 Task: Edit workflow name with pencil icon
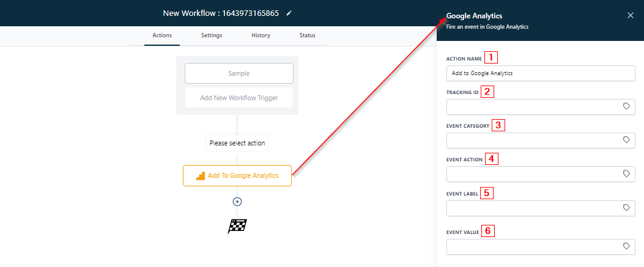click(289, 13)
